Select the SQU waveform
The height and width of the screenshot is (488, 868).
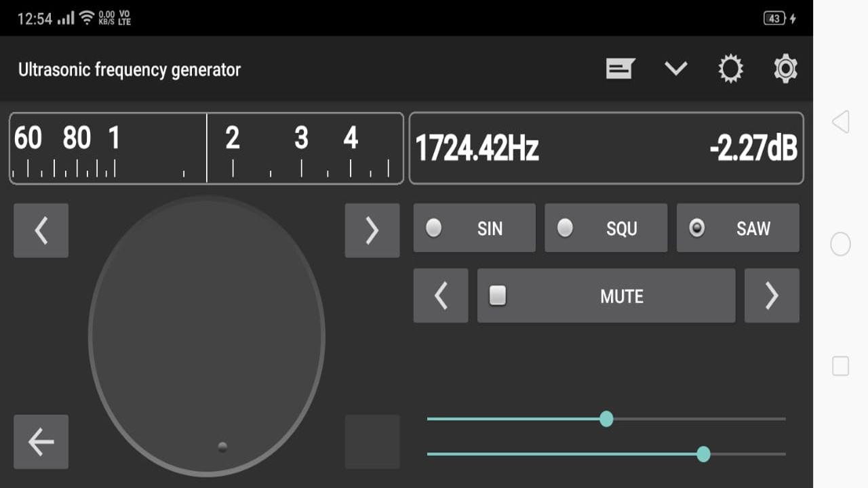(x=606, y=228)
